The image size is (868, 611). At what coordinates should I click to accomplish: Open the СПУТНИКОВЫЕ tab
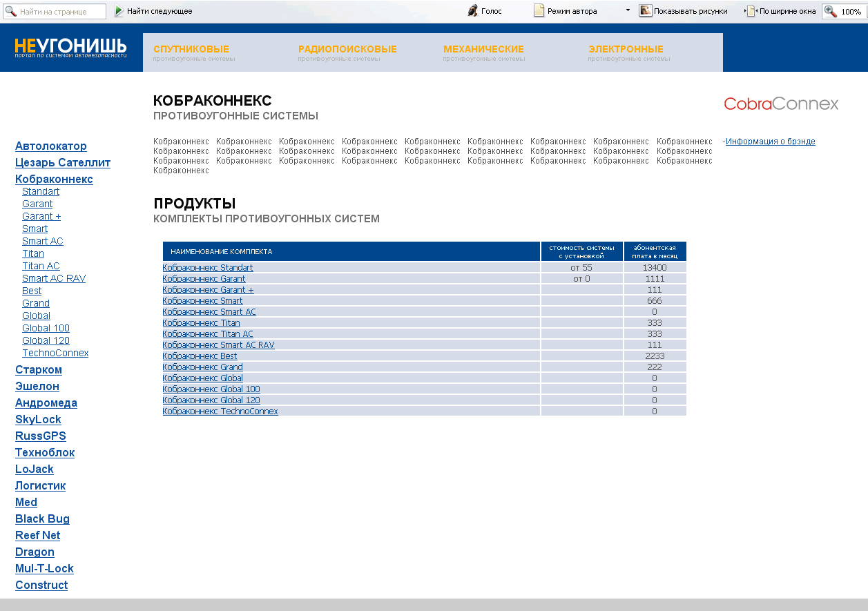click(x=191, y=49)
